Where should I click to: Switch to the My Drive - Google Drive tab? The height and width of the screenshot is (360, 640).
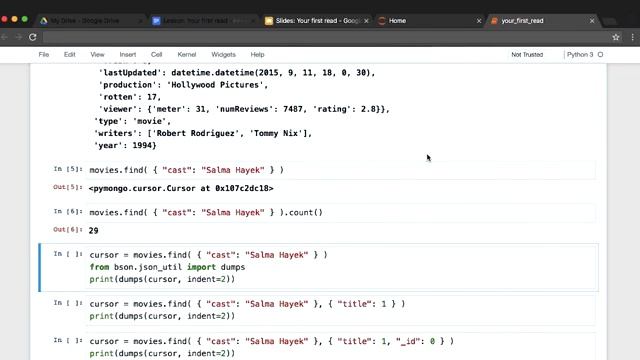(x=91, y=20)
